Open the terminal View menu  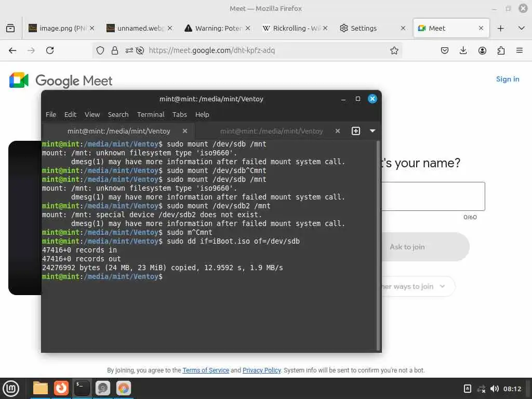pyautogui.click(x=92, y=115)
